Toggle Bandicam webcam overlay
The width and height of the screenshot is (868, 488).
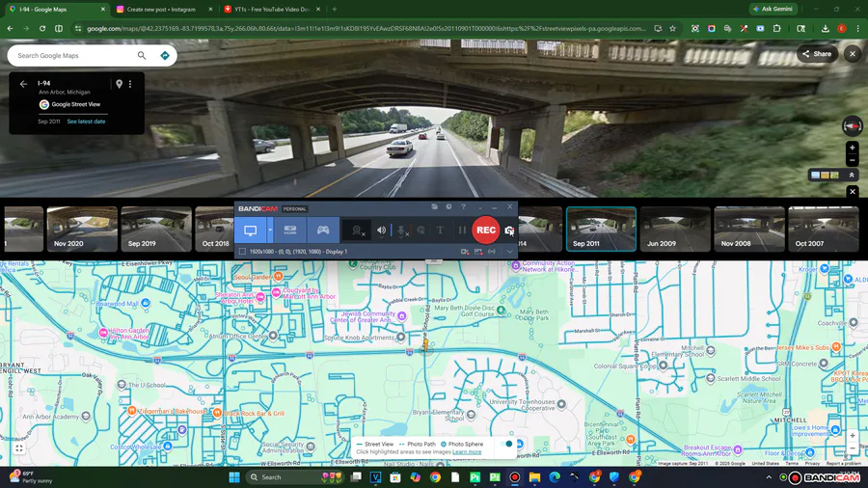coord(358,230)
